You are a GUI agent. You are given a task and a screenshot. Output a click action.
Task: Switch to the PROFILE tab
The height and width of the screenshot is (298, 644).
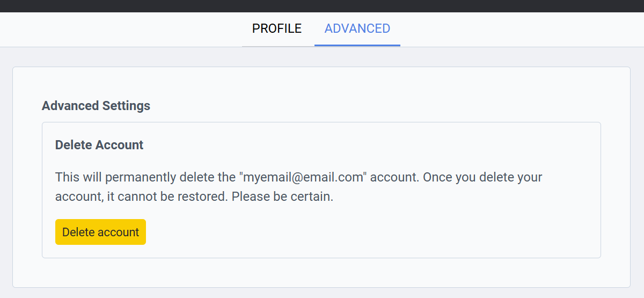(277, 28)
